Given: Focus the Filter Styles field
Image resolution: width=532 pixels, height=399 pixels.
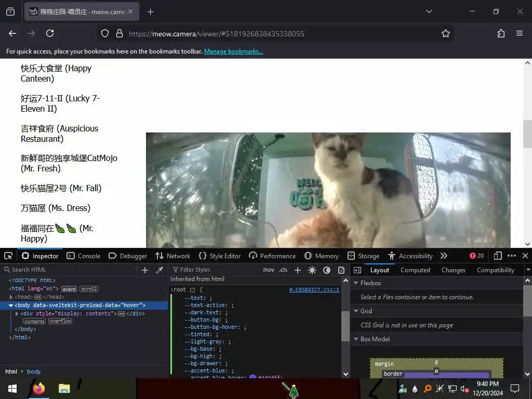Looking at the screenshot, I should pos(215,270).
